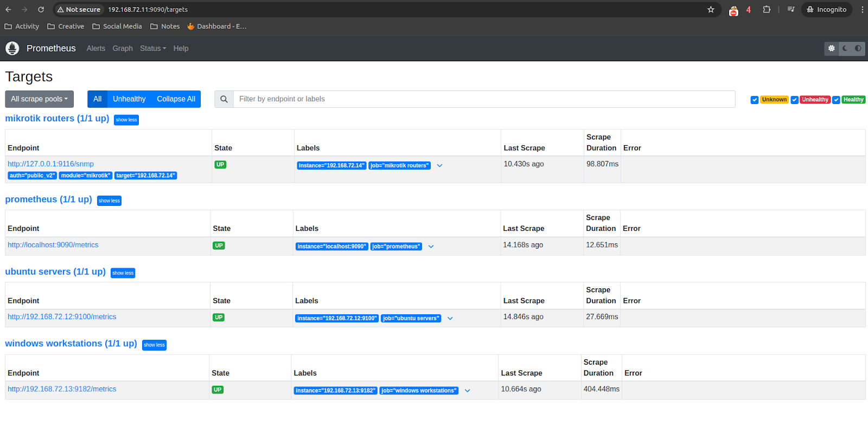Click the Incognito indicator
The width and height of the screenshot is (868, 427).
click(826, 9)
